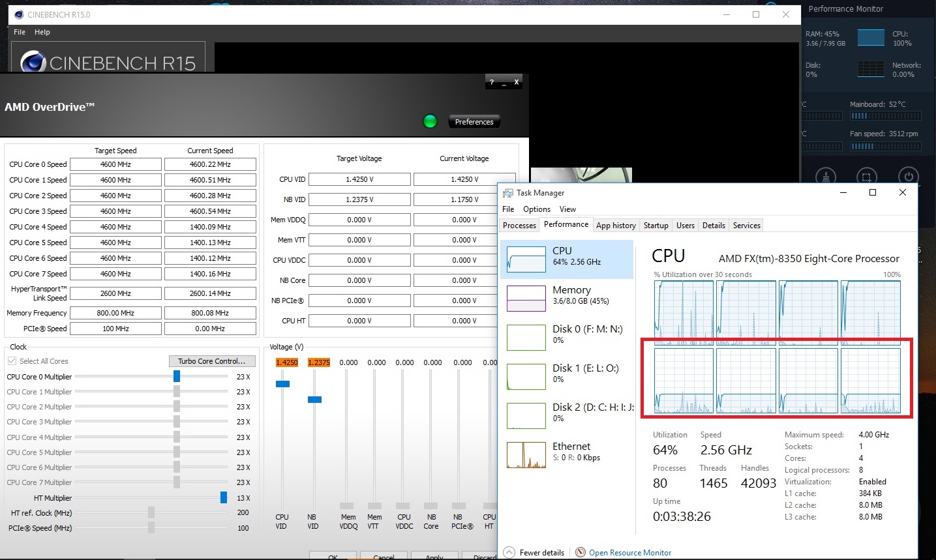
Task: Open Task Manager Options menu
Action: point(537,209)
